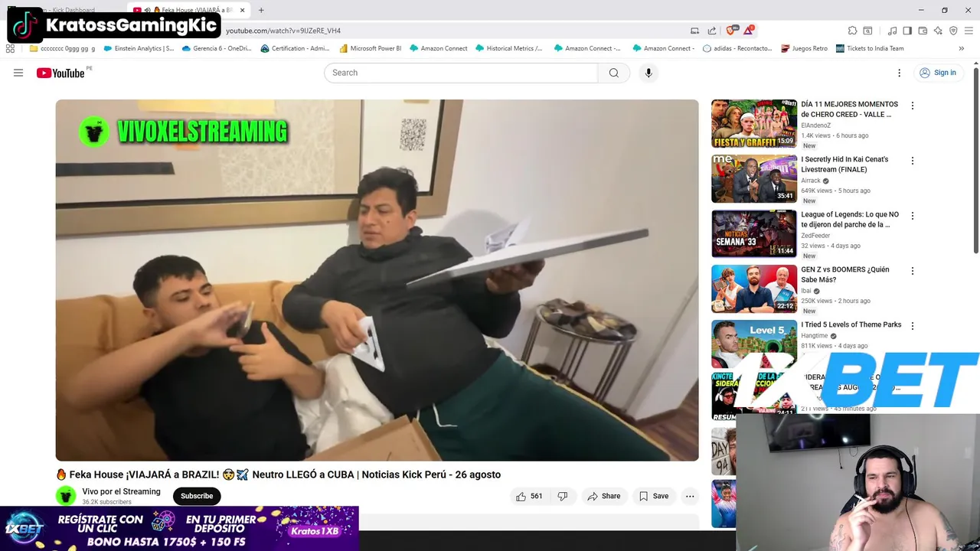Start voice search with the microphone
This screenshot has width=980, height=551.
(648, 73)
